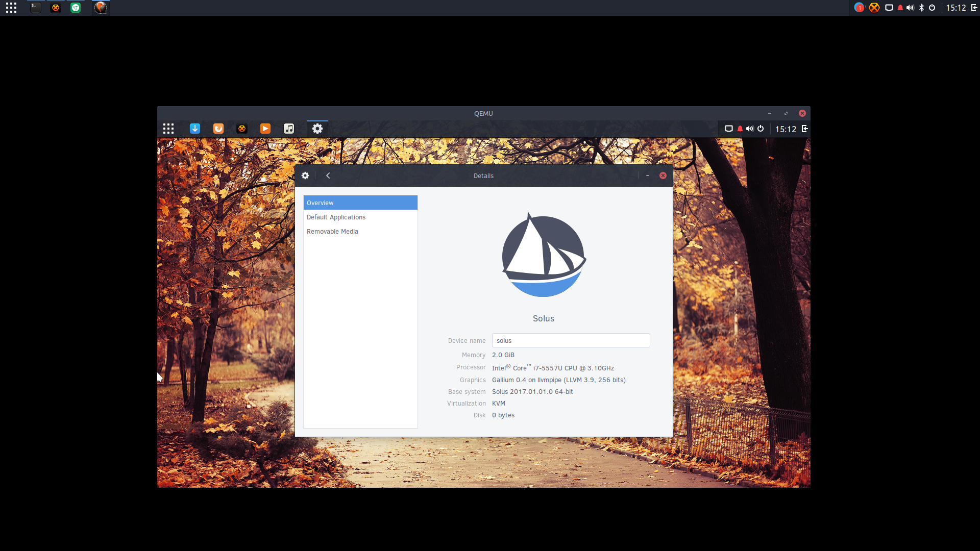Image resolution: width=980 pixels, height=551 pixels.
Task: Click the Base system value Solus 2017.01.01.0 64-bit
Action: coord(532,392)
